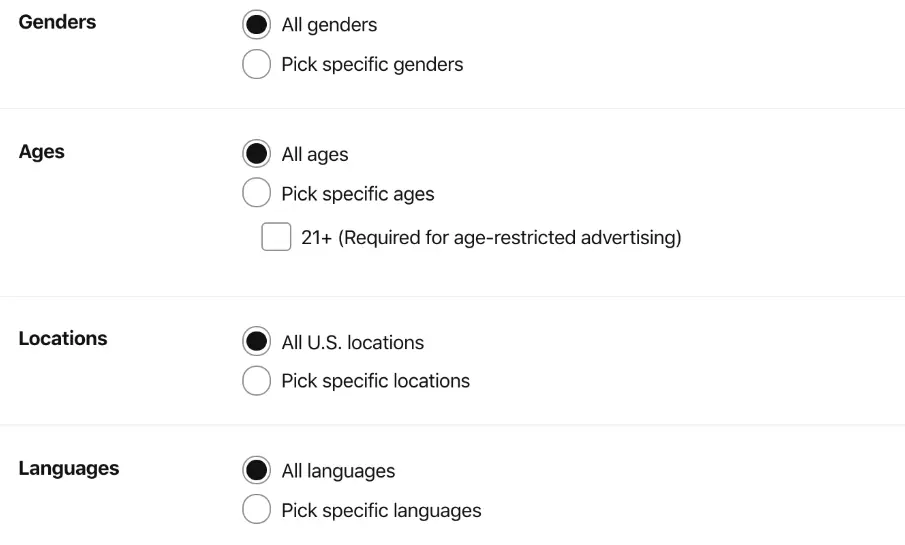Click the "All ages" label text
Viewport: 905px width, 545px height.
(315, 155)
